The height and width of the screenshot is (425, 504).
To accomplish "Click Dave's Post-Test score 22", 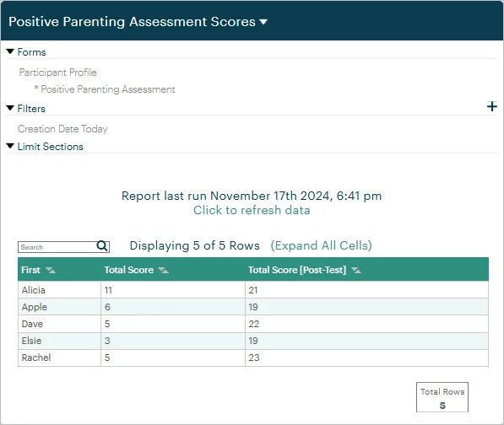I will pos(366,324).
